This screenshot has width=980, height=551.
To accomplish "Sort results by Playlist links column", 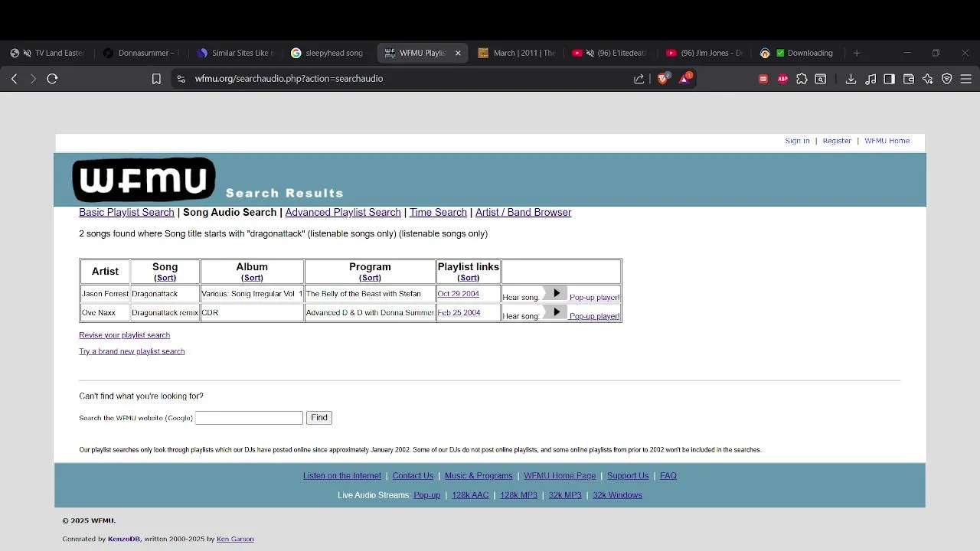I will coord(469,278).
